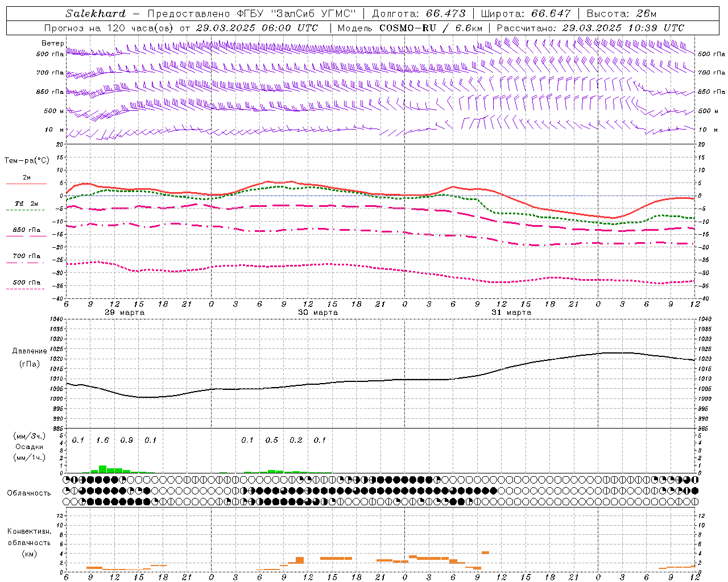
Task: Select the 0.5 precipitation amount value
Action: tap(272, 440)
